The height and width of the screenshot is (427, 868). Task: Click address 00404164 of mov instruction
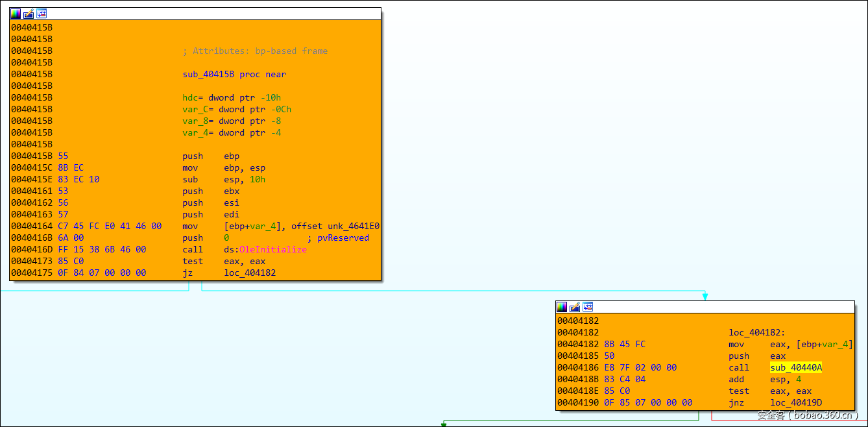[32, 226]
